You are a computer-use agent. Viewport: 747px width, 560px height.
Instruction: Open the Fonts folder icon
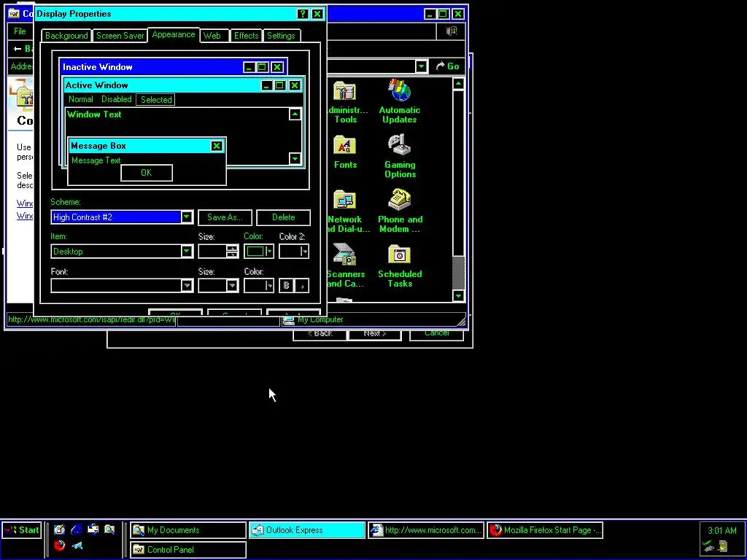(345, 152)
